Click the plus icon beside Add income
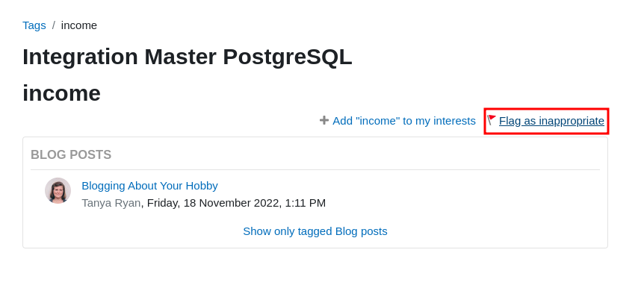This screenshot has width=644, height=285. click(x=324, y=121)
